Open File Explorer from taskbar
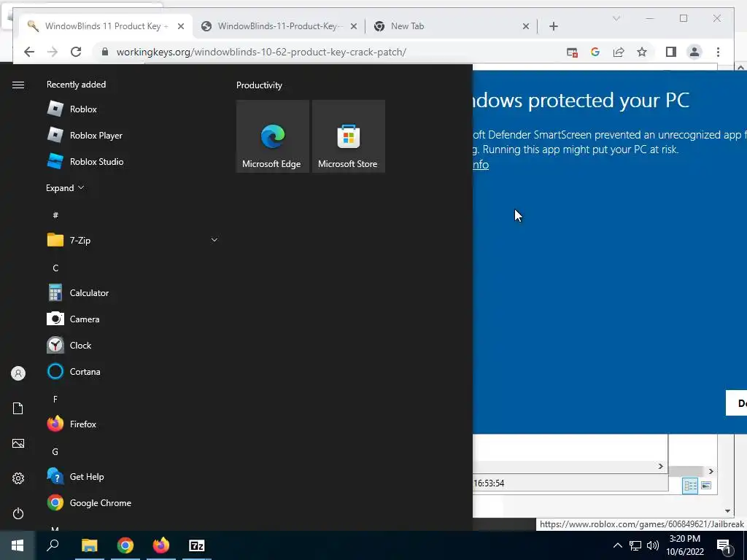 [89, 545]
